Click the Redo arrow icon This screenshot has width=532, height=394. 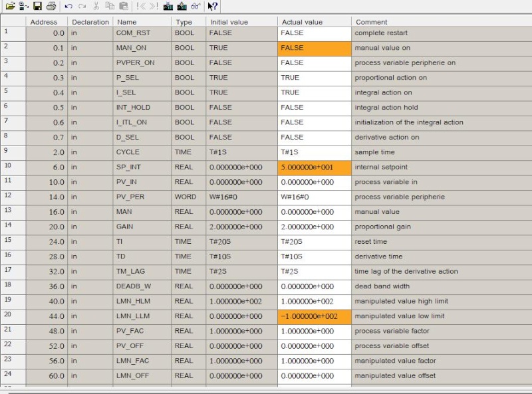pyautogui.click(x=82, y=6)
